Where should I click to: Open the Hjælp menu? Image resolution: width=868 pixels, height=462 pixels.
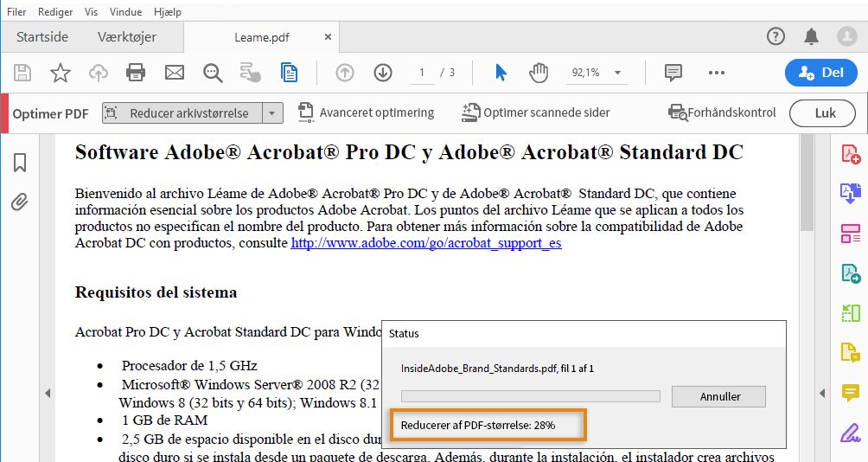168,11
